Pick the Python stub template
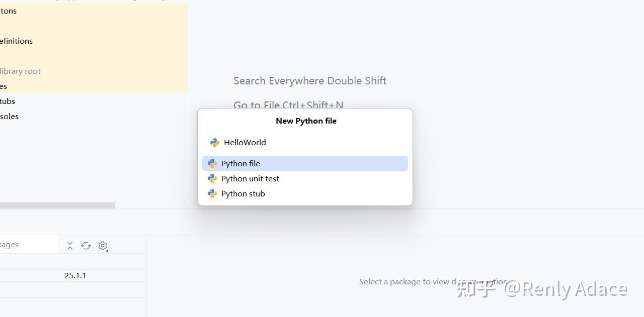 click(243, 193)
